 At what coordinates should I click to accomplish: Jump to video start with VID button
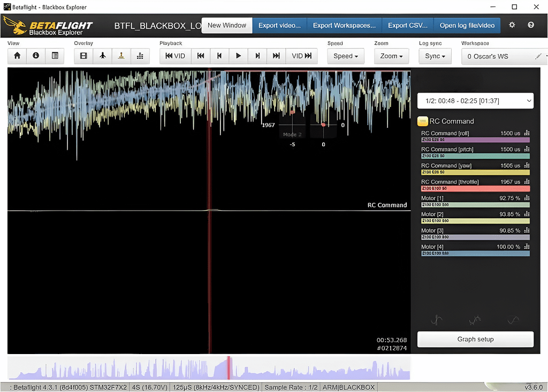(x=175, y=56)
